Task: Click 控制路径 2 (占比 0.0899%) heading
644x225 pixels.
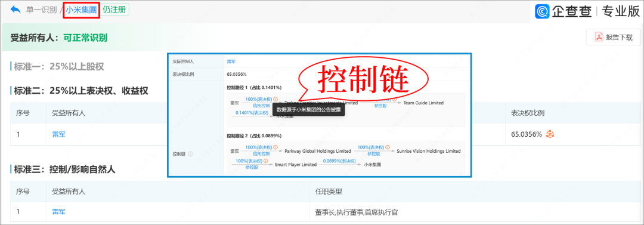Action: (254, 135)
